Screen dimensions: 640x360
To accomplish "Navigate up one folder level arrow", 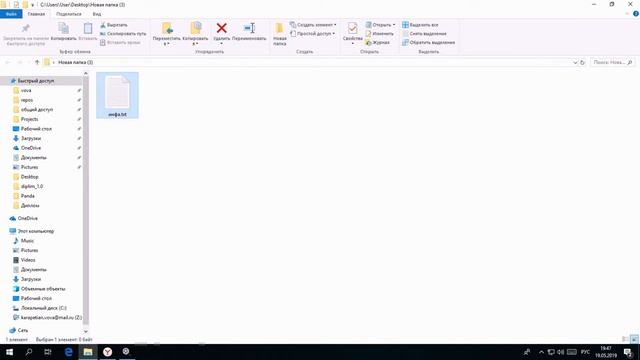I will click(37, 62).
